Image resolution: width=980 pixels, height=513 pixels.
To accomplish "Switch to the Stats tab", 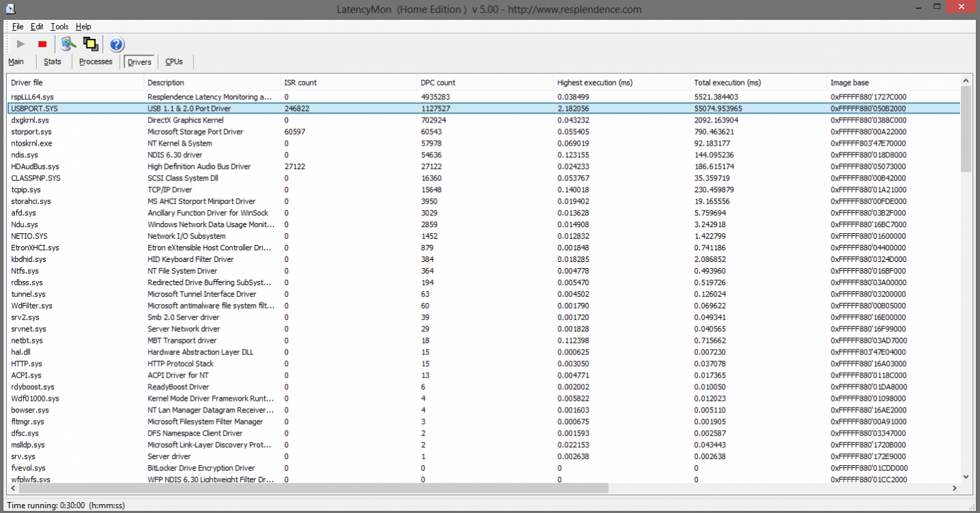I will (53, 62).
